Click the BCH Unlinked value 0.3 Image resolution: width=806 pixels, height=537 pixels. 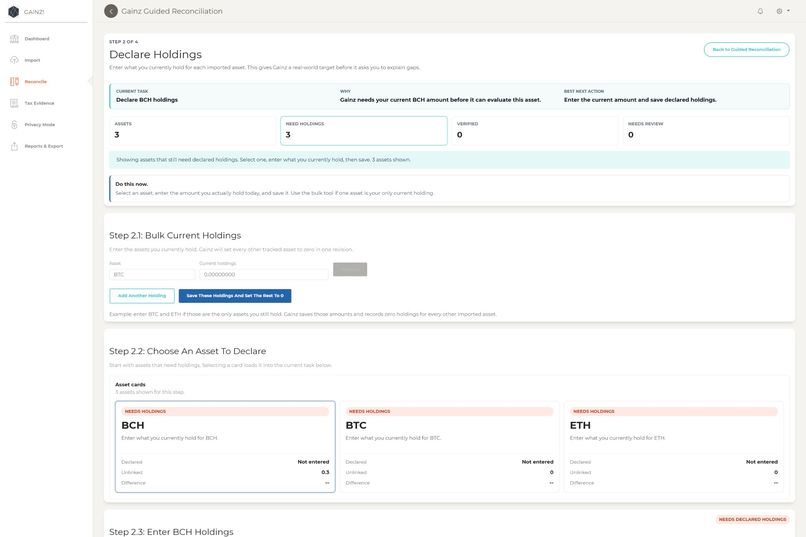pos(325,472)
